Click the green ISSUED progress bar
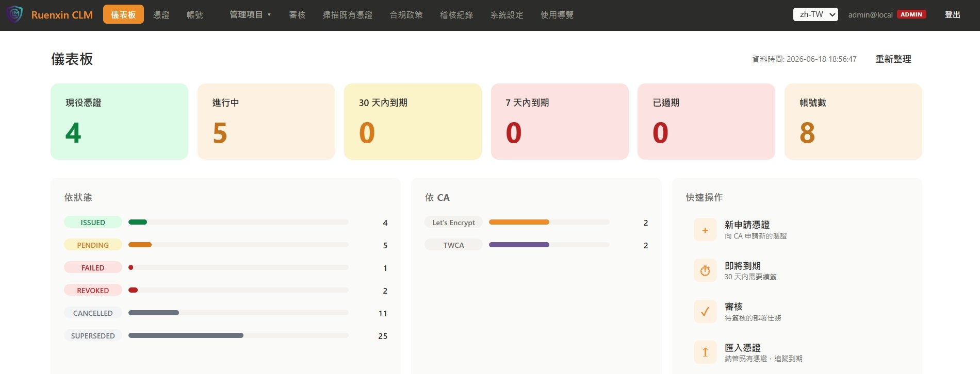Screen dimensions: 980x374 click(x=138, y=222)
